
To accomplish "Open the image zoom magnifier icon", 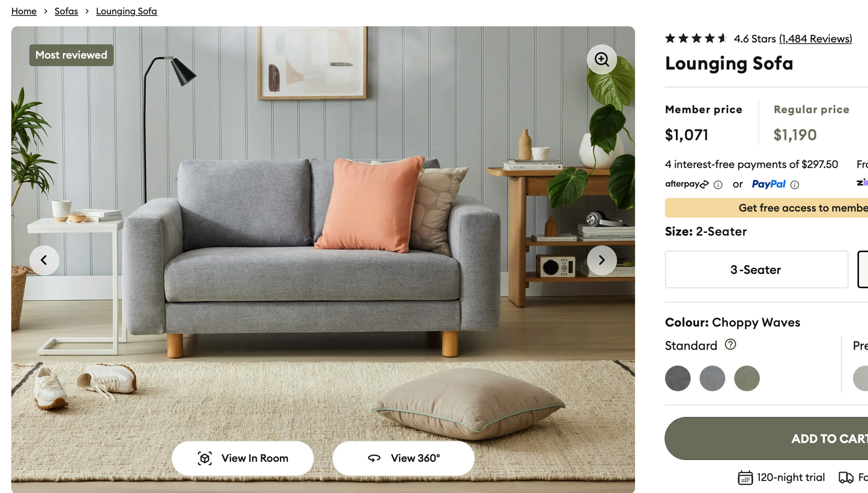I will [602, 59].
